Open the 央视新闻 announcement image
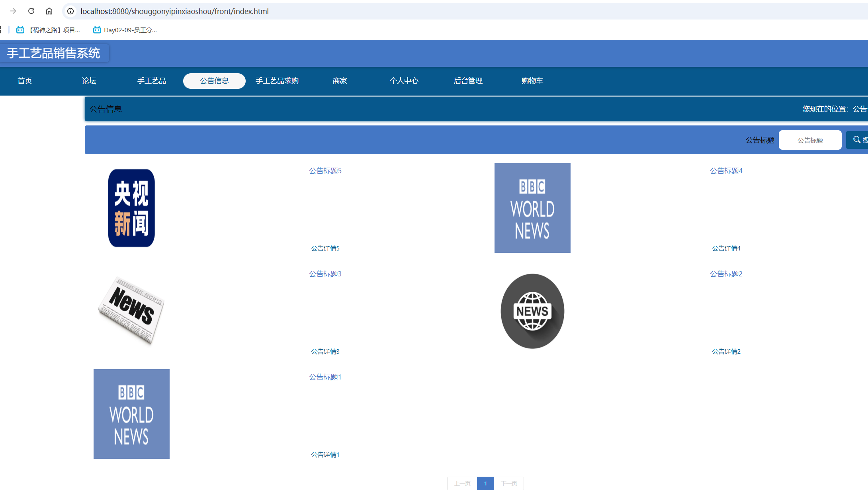This screenshot has height=495, width=868. [x=131, y=208]
